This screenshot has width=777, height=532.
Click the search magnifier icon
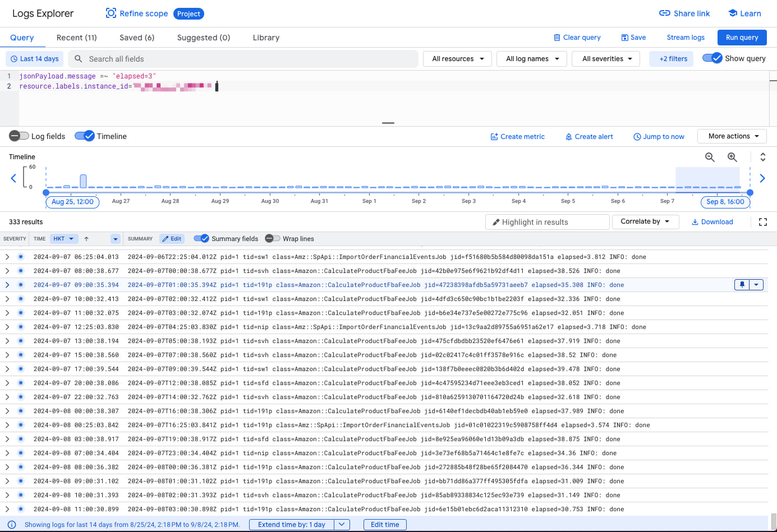(79, 59)
